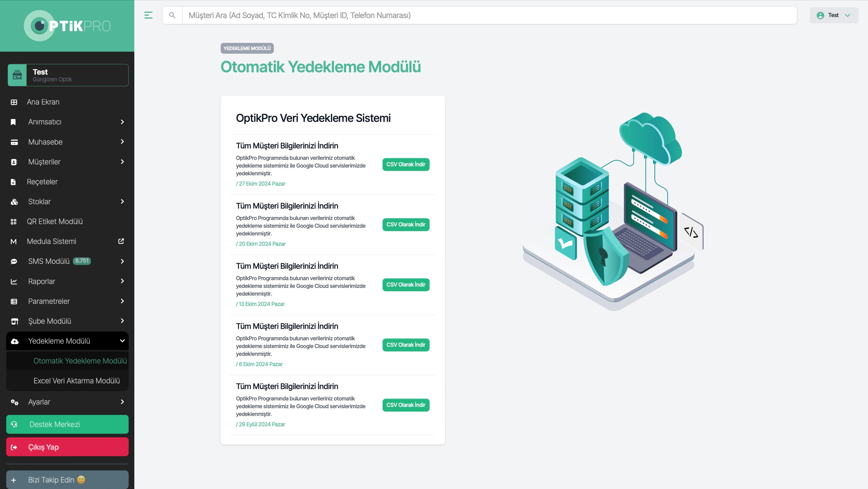Click the Raporlar chart icon
The image size is (868, 489).
point(14,281)
